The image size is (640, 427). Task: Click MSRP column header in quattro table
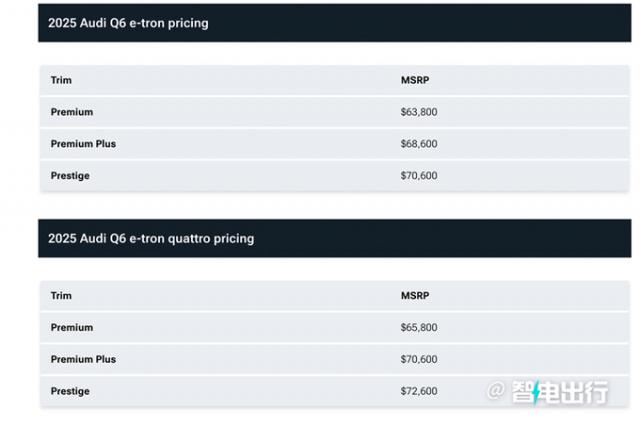(x=414, y=296)
